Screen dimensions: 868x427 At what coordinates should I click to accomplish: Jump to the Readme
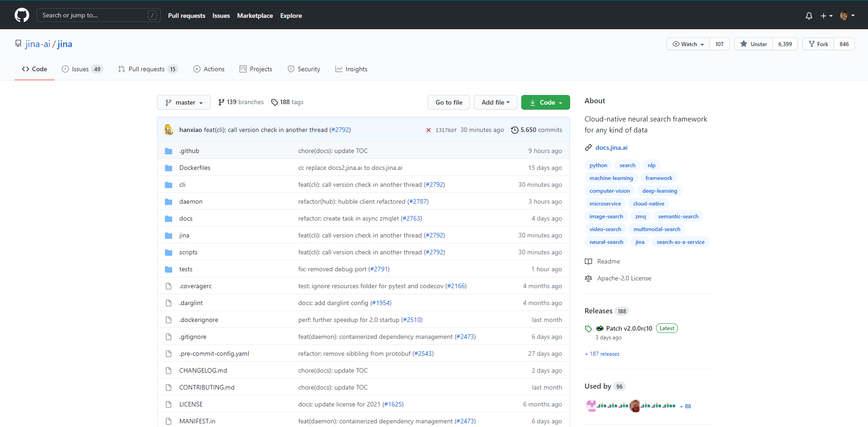pos(603,261)
